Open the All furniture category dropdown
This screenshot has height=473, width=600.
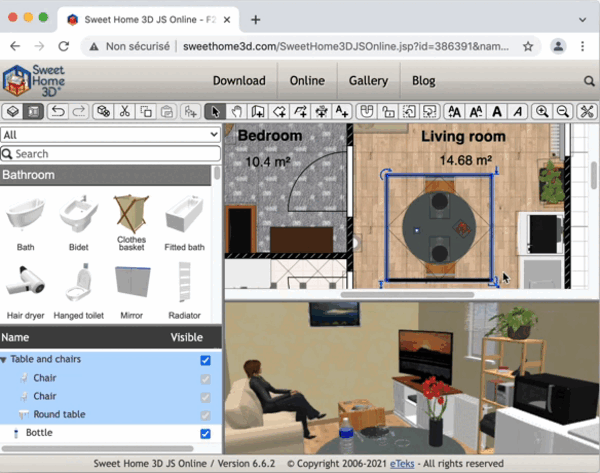tap(110, 134)
